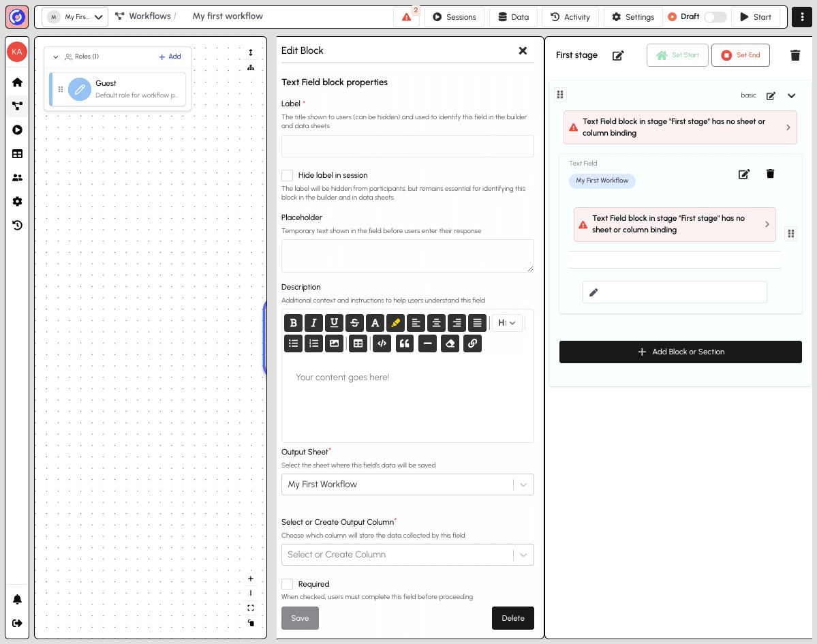Image resolution: width=817 pixels, height=644 pixels.
Task: Delete the First stage using trash icon
Action: [x=795, y=55]
